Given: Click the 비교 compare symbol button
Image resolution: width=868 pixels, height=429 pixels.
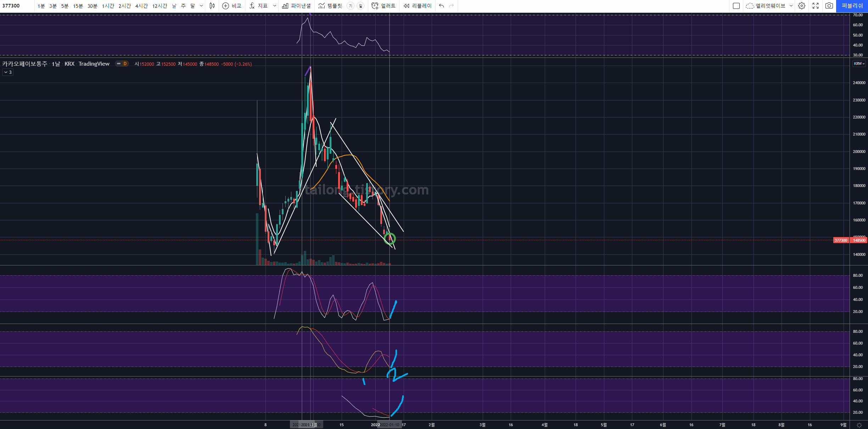Looking at the screenshot, I should coord(232,6).
